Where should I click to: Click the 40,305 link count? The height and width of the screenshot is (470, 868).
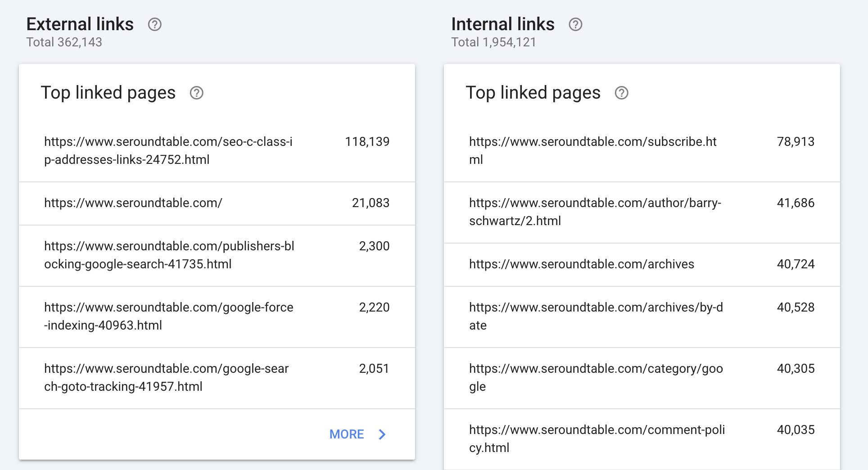tap(796, 369)
